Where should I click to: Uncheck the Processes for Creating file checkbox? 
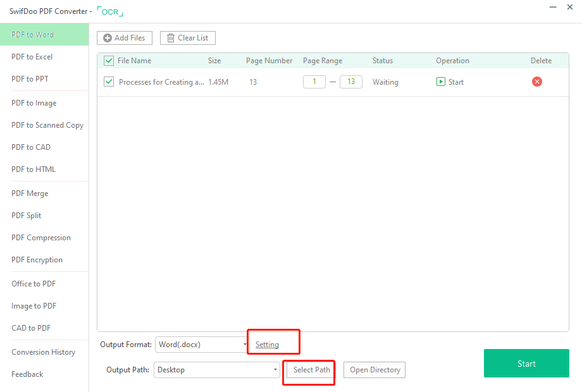109,82
